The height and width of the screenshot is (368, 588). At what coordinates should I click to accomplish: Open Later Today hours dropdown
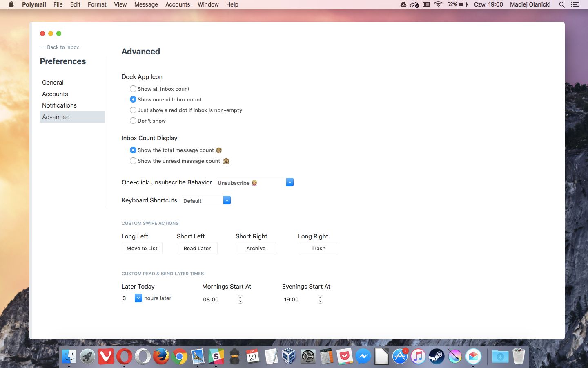[132, 298]
